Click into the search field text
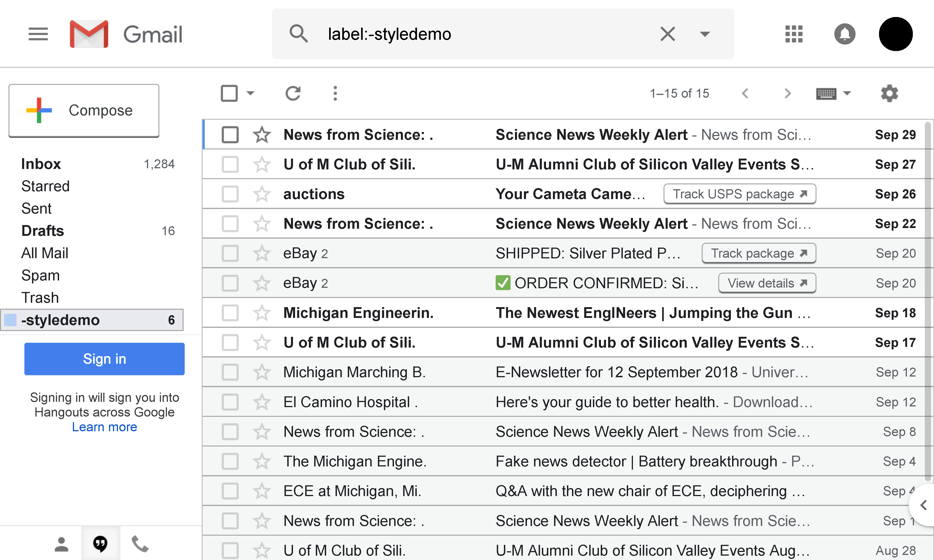This screenshot has width=934, height=560. [389, 34]
